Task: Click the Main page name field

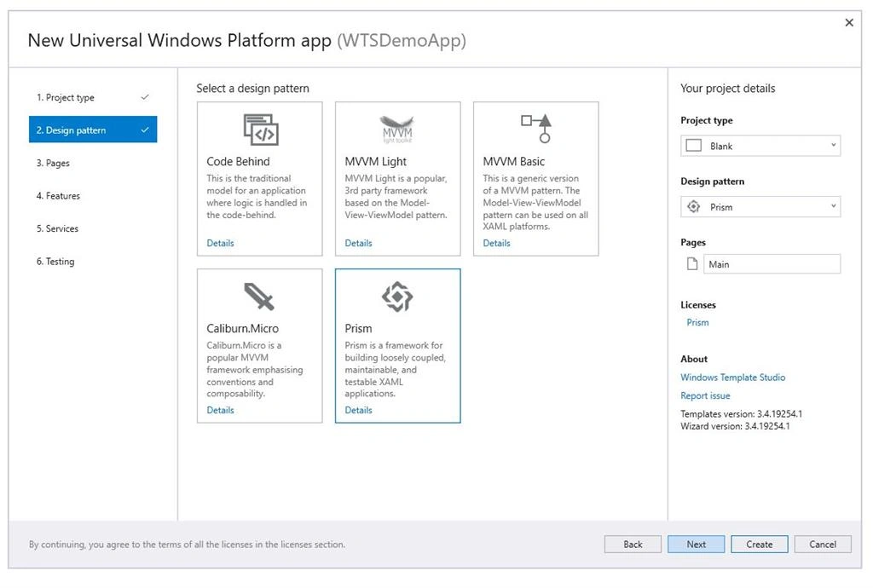Action: coord(772,264)
